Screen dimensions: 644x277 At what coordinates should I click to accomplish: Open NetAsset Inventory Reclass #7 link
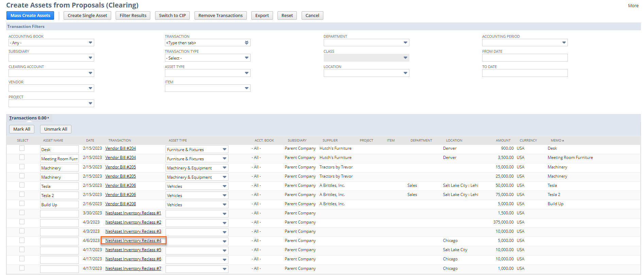pyautogui.click(x=133, y=268)
